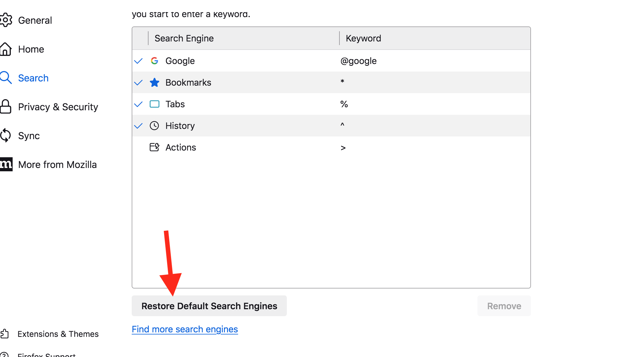
Task: Uncheck the Google search engine checkmark
Action: coord(138,61)
